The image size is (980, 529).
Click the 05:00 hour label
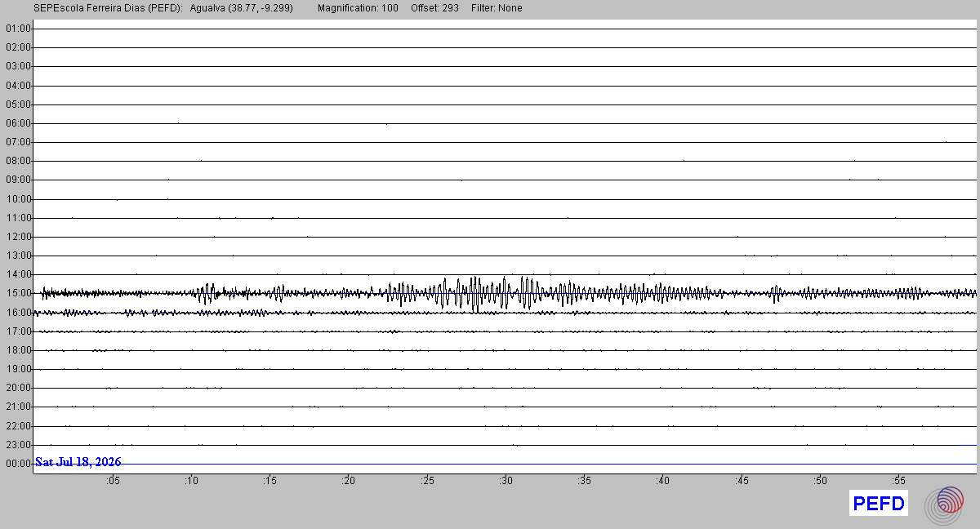[x=18, y=104]
